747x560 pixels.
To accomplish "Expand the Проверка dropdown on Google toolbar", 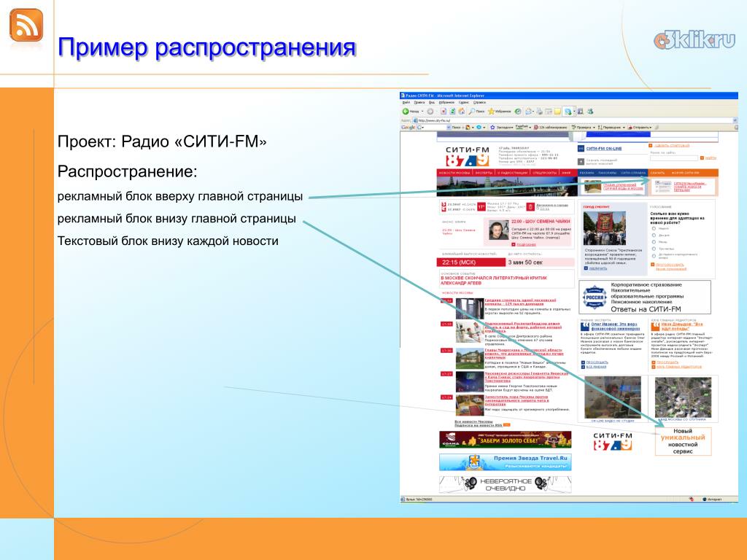I will (x=594, y=128).
